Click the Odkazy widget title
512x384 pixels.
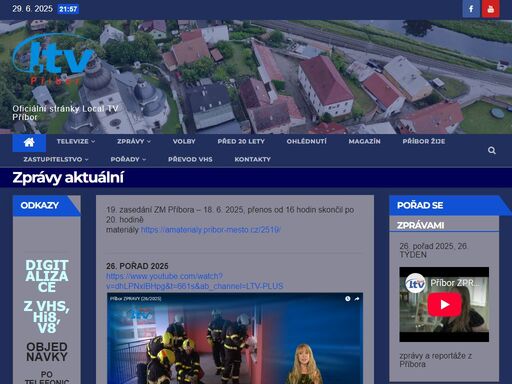pyautogui.click(x=40, y=205)
